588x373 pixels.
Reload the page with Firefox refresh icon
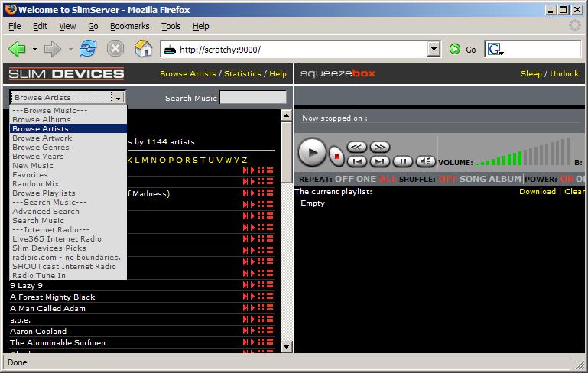88,49
